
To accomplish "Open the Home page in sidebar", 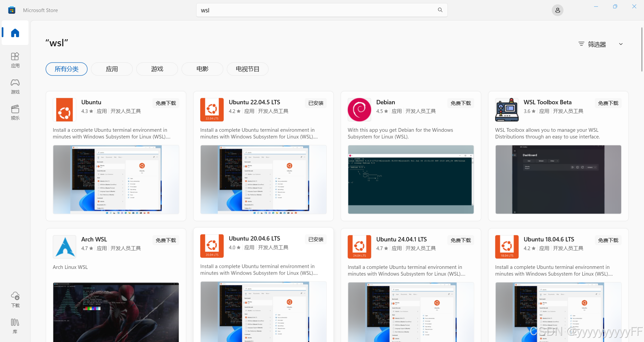I will point(15,33).
